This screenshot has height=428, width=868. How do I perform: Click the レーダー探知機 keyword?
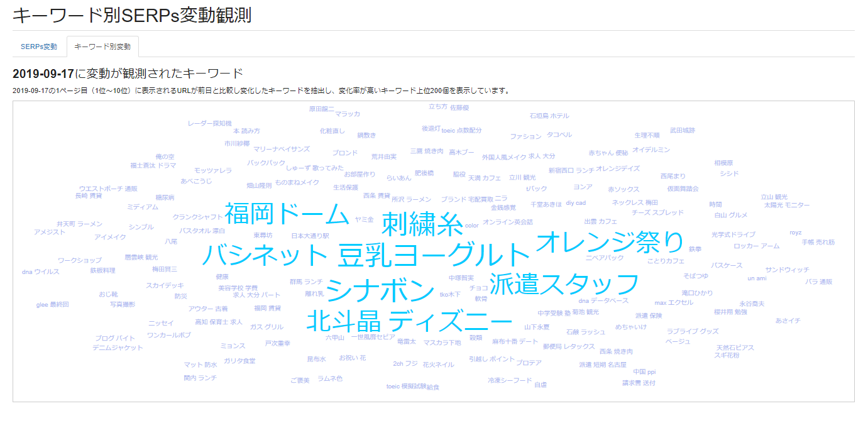click(210, 123)
